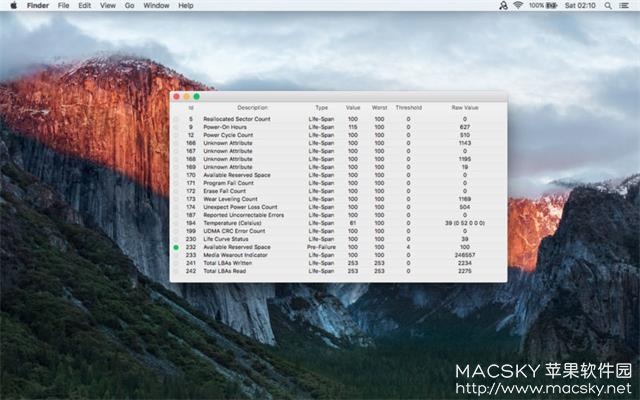Click the raw value 1195
The height and width of the screenshot is (400, 640).
[465, 159]
